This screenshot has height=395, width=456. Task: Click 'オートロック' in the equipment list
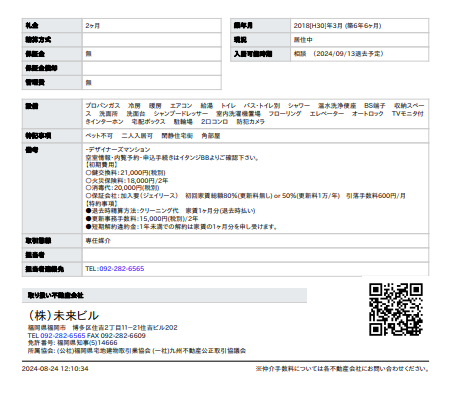point(368,114)
